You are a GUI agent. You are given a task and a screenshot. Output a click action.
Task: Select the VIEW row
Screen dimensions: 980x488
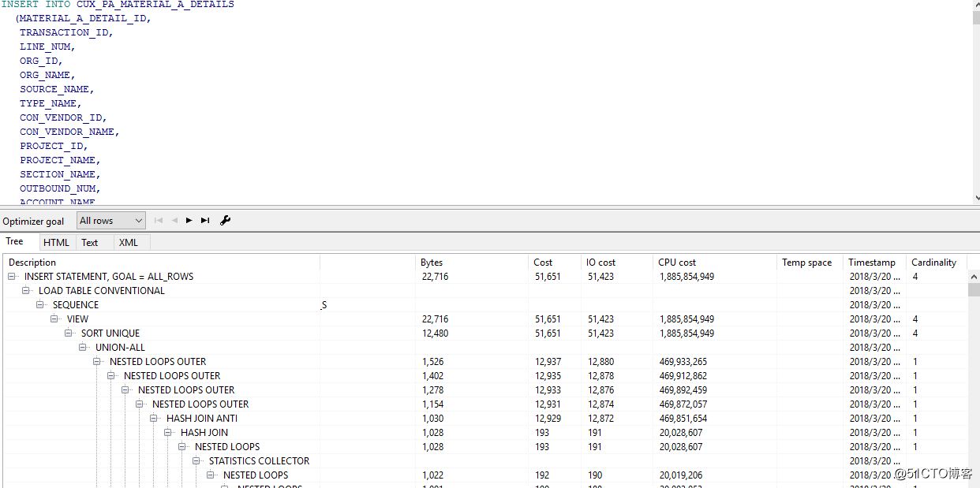[x=485, y=319]
